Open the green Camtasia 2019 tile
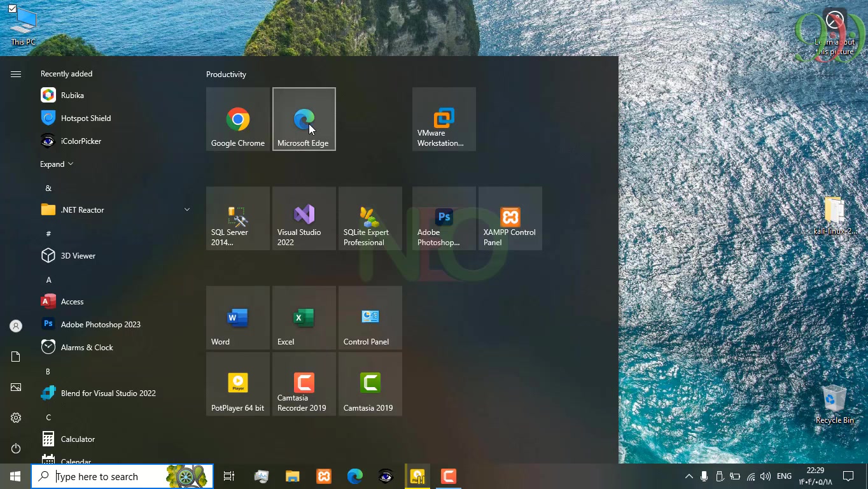This screenshot has height=489, width=868. pyautogui.click(x=370, y=384)
